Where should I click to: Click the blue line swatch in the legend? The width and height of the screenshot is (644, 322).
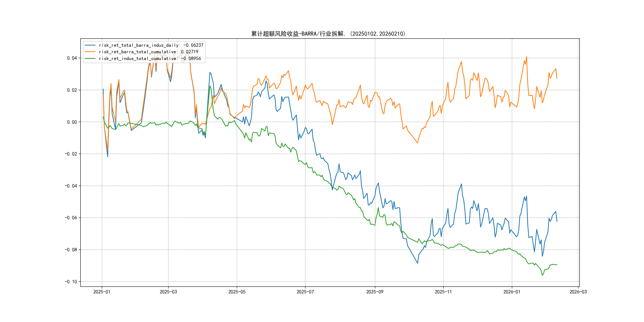[90, 45]
